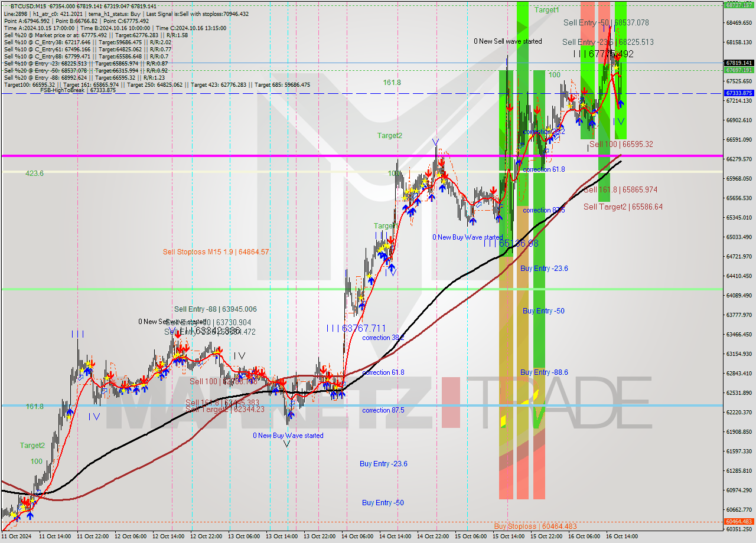Viewport: 756px width, 543px height.
Task: Click the 'Sell 100 | 66595.32' label
Action: pyautogui.click(x=621, y=144)
